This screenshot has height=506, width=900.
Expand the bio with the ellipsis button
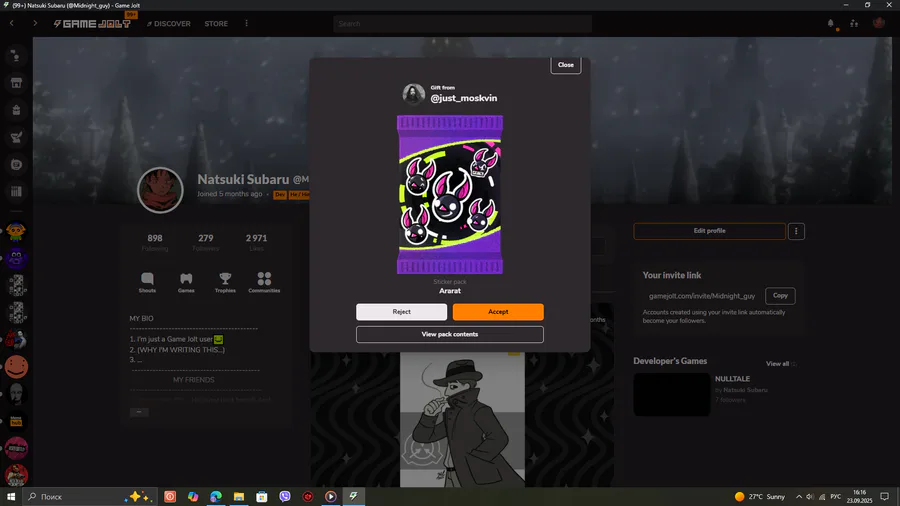[139, 412]
